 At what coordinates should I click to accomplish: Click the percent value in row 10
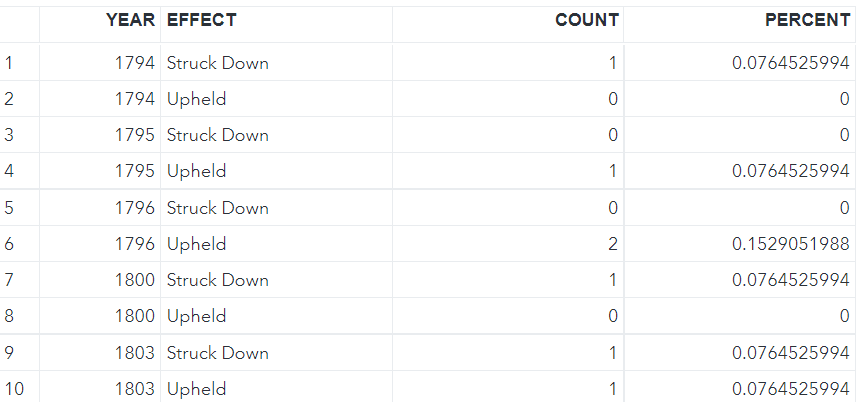(791, 389)
